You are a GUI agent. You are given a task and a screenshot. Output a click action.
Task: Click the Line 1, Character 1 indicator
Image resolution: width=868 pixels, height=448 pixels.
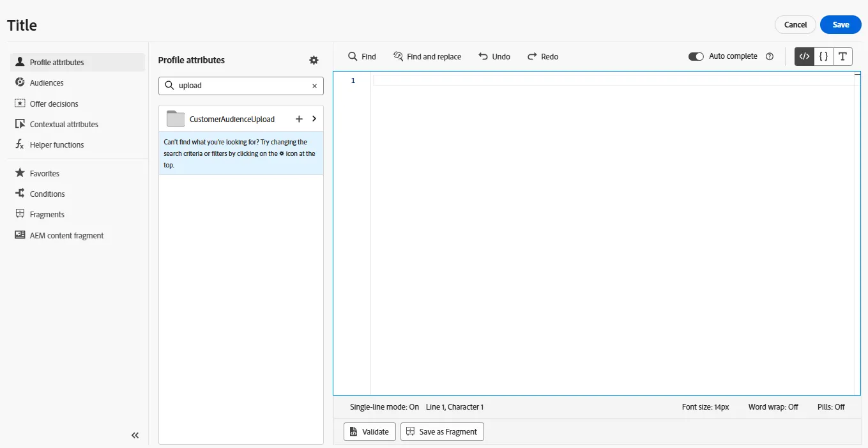pyautogui.click(x=455, y=407)
